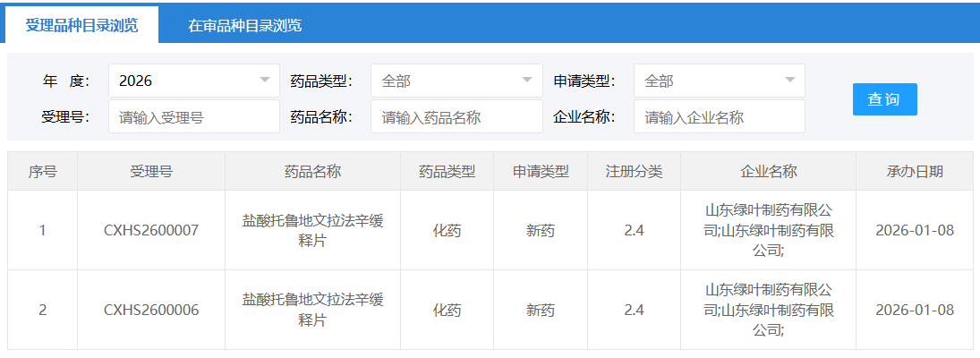This screenshot has width=980, height=358.
Task: Click the 承办日期 column header
Action: [x=914, y=172]
